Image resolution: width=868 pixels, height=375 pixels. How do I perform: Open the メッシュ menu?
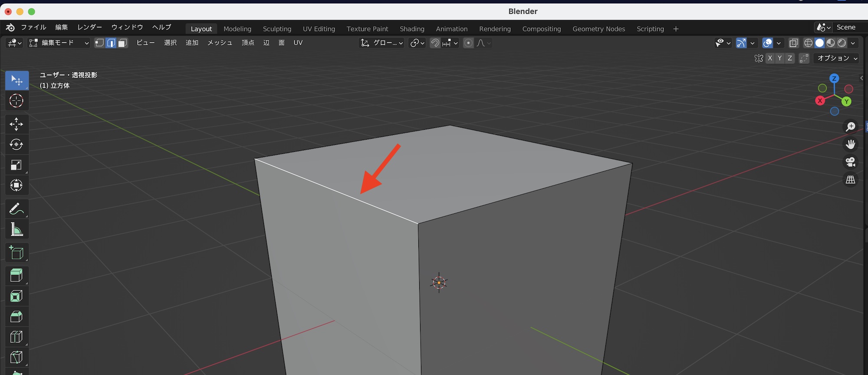point(220,43)
